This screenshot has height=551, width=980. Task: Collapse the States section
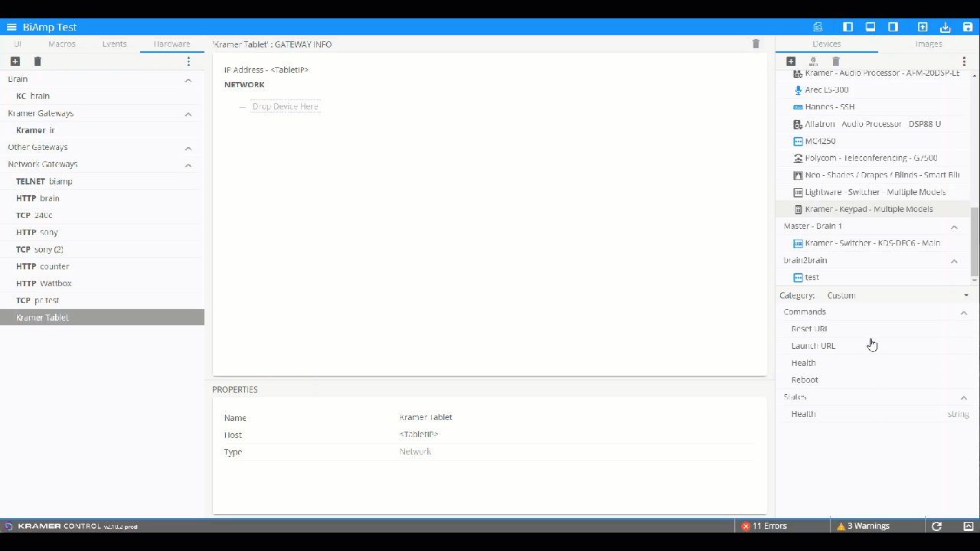coord(964,397)
